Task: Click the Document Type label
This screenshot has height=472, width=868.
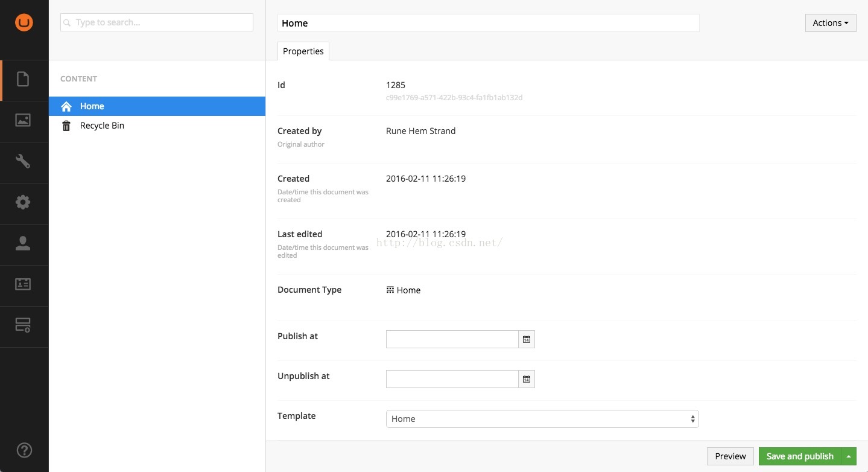Action: 309,290
